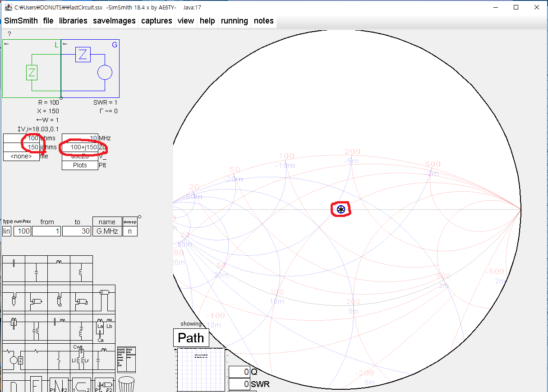The width and height of the screenshot is (548, 392).
Task: Open the component list panel icon
Action: pos(126,360)
